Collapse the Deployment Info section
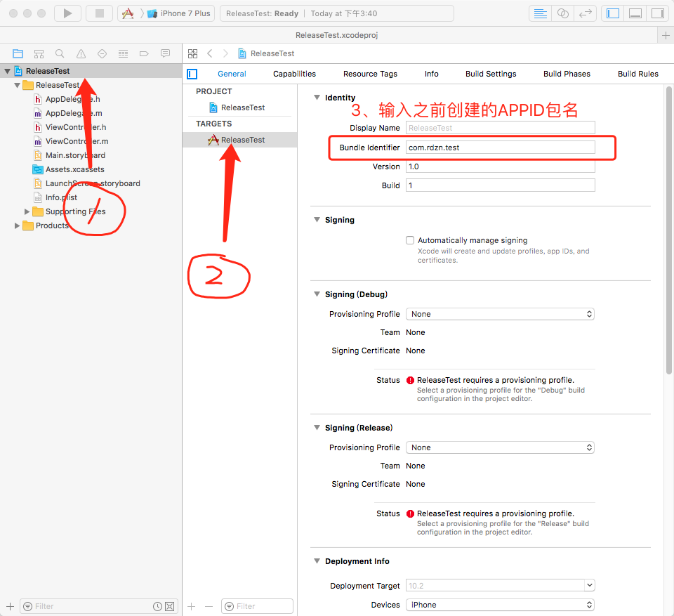Viewport: 674px width, 616px height. [317, 561]
